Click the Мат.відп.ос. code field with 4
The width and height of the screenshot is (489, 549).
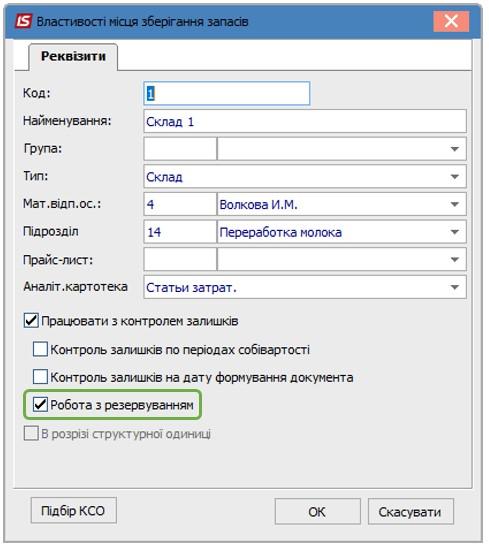tap(180, 204)
